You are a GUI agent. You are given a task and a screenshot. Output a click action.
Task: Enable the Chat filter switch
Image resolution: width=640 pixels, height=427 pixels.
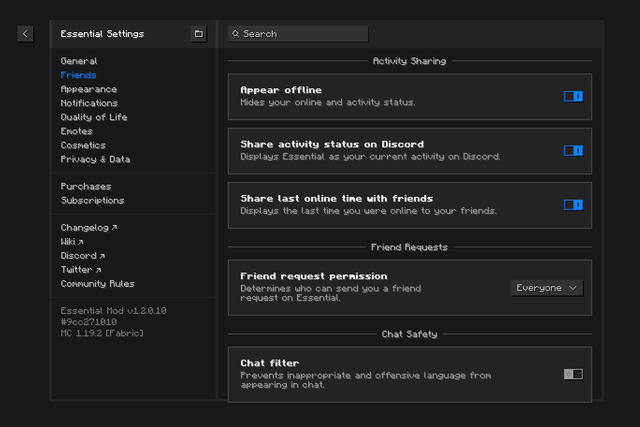click(573, 374)
